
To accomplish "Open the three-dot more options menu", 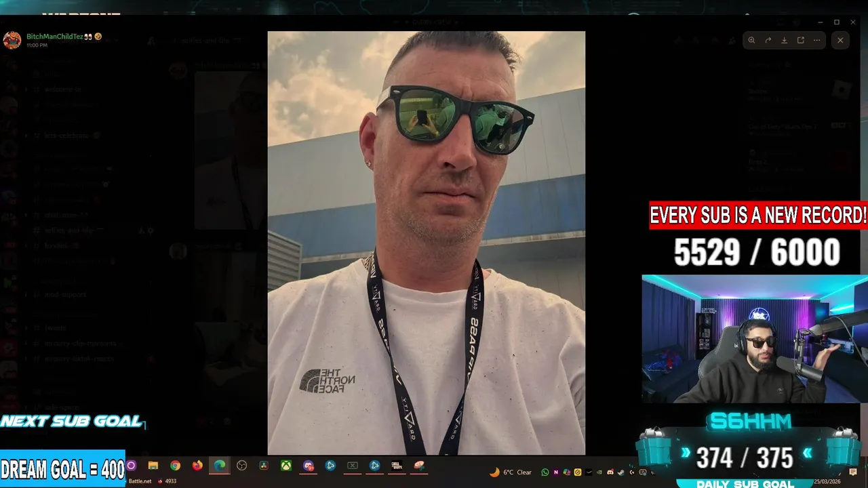I will coord(816,40).
